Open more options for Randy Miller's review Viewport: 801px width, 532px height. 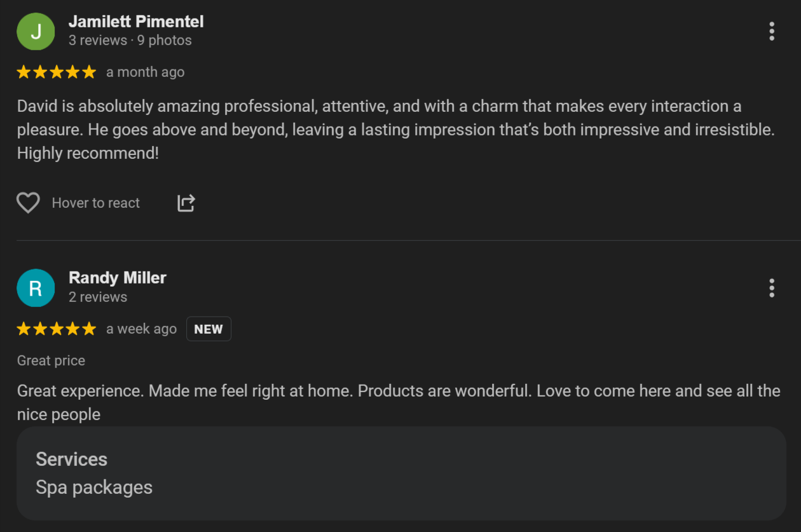pyautogui.click(x=771, y=288)
